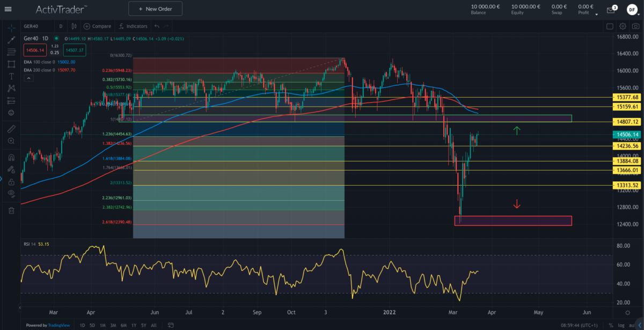Click the 14236.56 price level label
Image resolution: width=644 pixels, height=330 pixels.
pos(628,146)
